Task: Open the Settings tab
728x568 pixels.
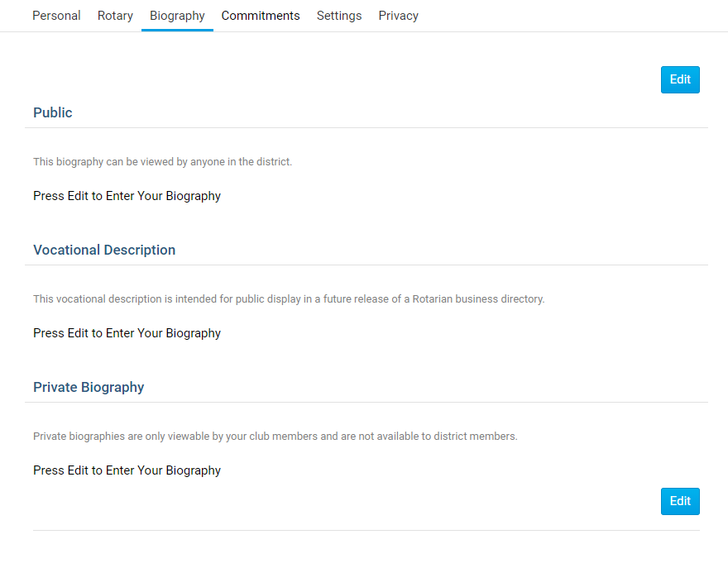Action: 339,16
